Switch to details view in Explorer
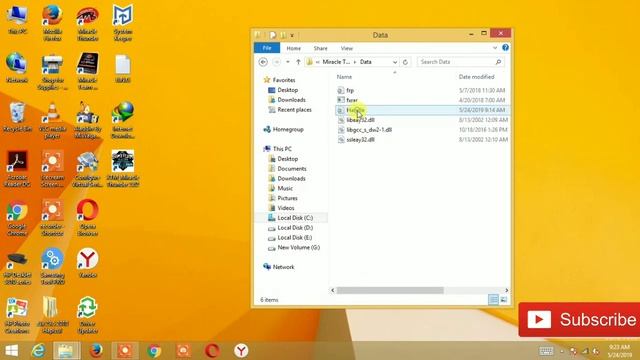Image resolution: width=640 pixels, height=360 pixels. coord(493,300)
